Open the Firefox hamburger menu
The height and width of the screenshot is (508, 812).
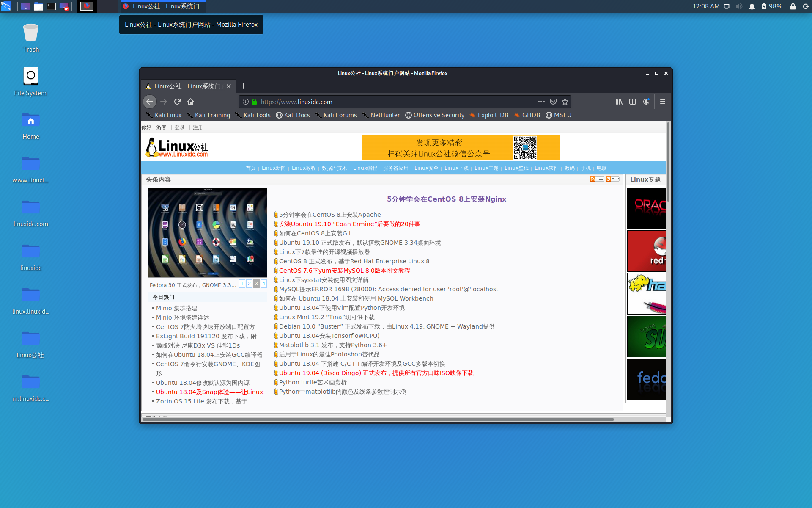click(662, 102)
